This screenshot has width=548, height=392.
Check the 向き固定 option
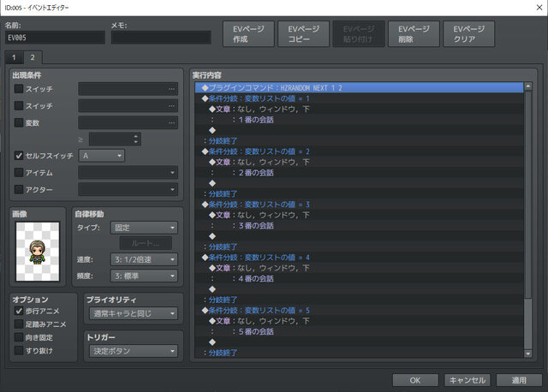click(19, 337)
